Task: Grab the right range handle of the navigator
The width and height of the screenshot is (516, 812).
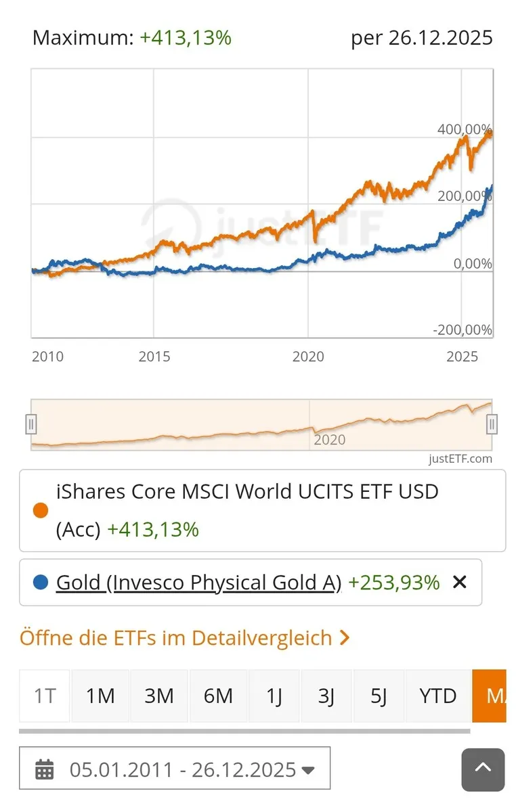Action: click(x=492, y=424)
